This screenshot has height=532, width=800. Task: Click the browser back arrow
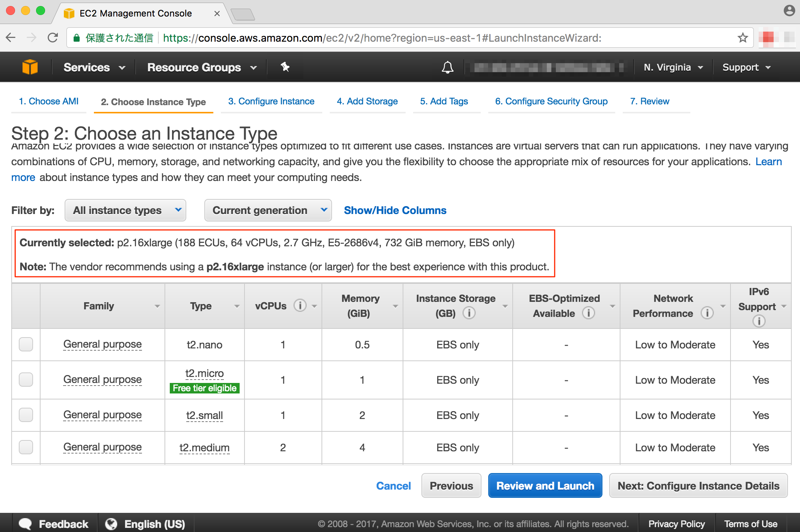click(x=11, y=38)
